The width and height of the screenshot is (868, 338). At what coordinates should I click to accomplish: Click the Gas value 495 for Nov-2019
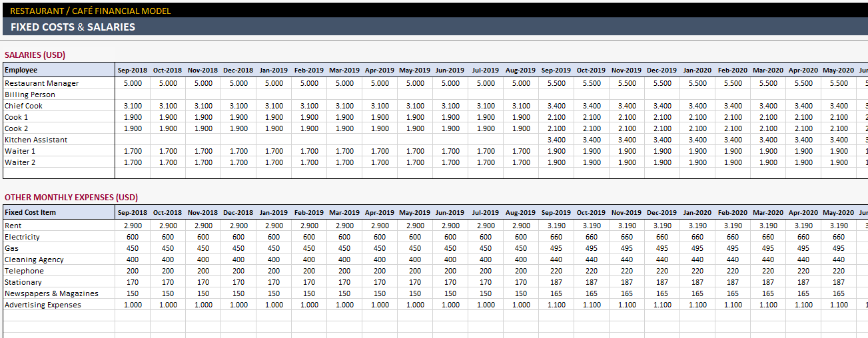click(x=627, y=248)
